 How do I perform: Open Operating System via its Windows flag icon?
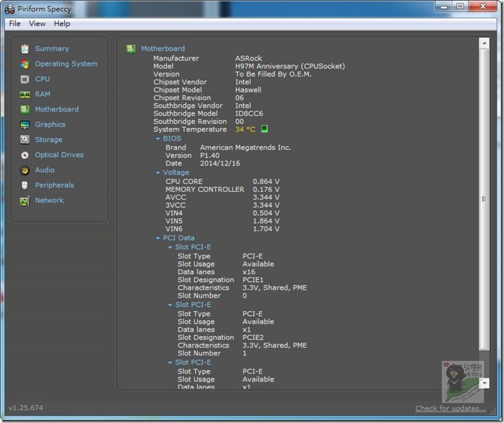24,64
